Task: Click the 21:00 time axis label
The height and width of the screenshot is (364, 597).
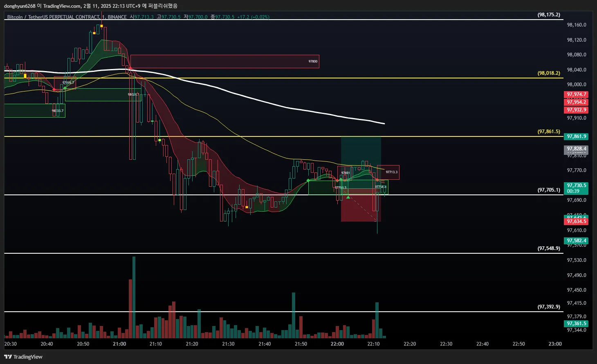Action: [x=119, y=344]
